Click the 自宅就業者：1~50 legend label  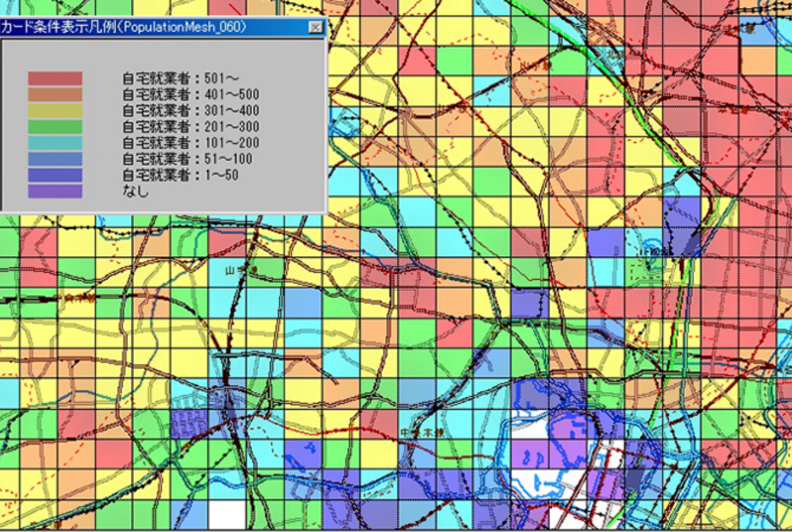181,176
